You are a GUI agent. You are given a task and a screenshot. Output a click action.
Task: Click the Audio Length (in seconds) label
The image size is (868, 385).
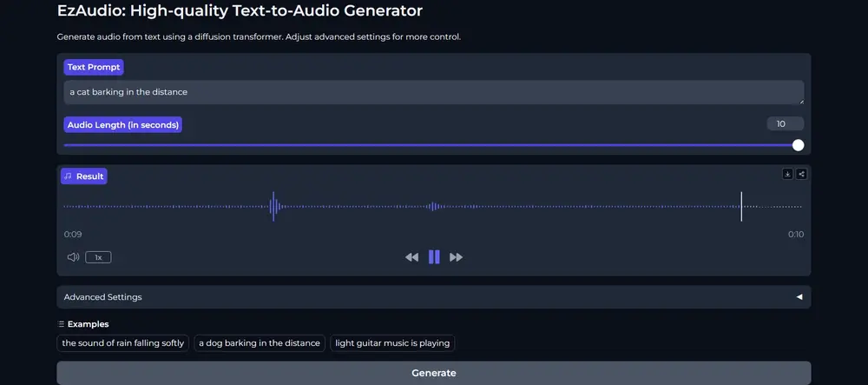coord(123,124)
